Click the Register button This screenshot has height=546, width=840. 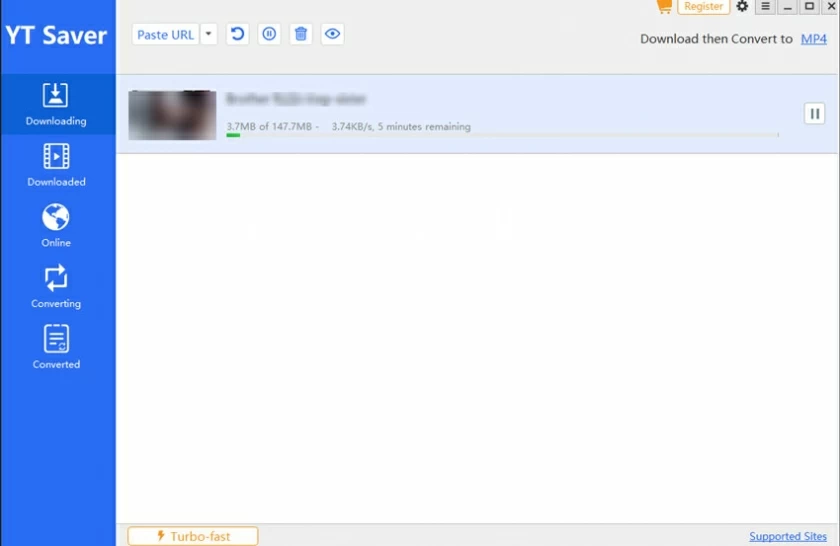[703, 6]
